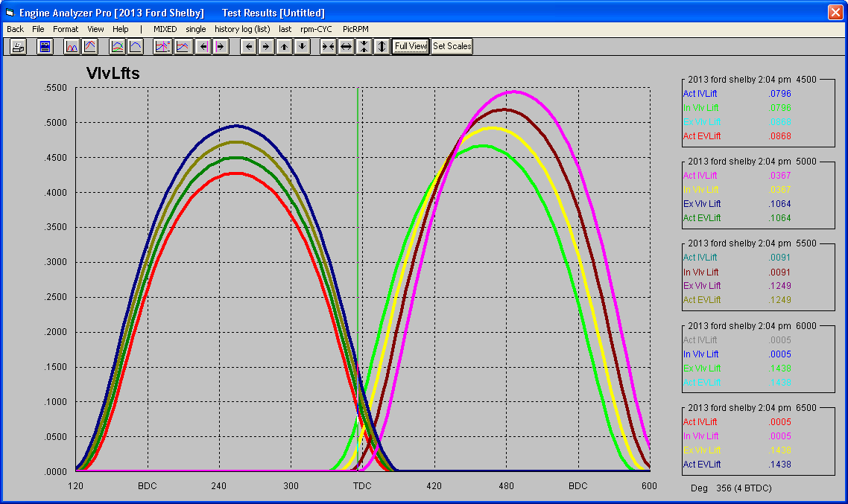The width and height of the screenshot is (848, 504).
Task: Select the red and blue peaked line graph icon
Action: click(89, 46)
